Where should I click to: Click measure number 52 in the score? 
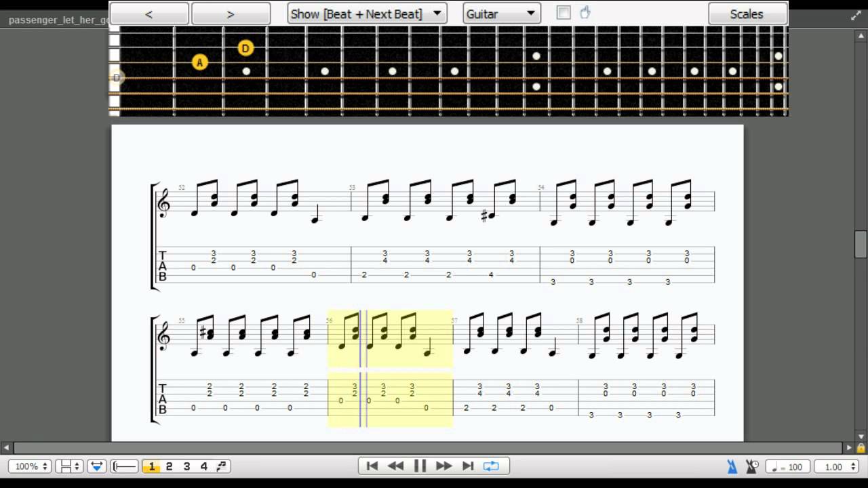(182, 188)
